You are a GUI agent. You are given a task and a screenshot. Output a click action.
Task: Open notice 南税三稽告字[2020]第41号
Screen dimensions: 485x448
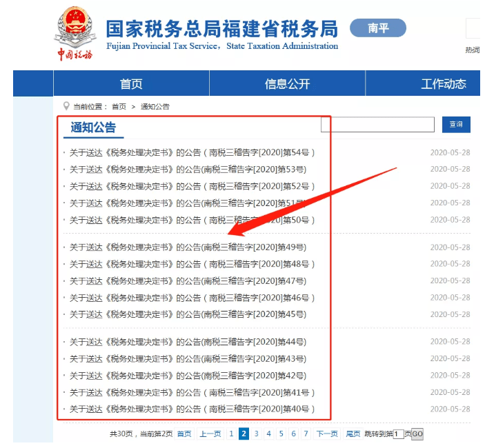(x=192, y=392)
